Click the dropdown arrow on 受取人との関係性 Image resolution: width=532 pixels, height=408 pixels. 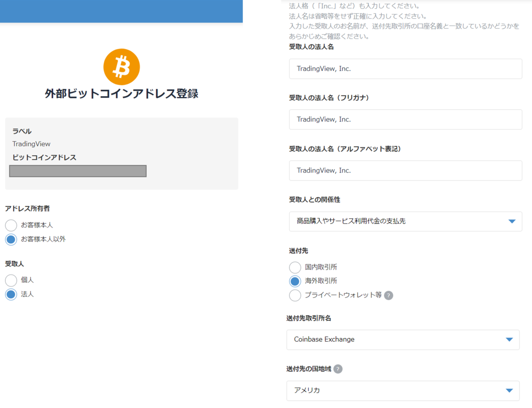(513, 221)
